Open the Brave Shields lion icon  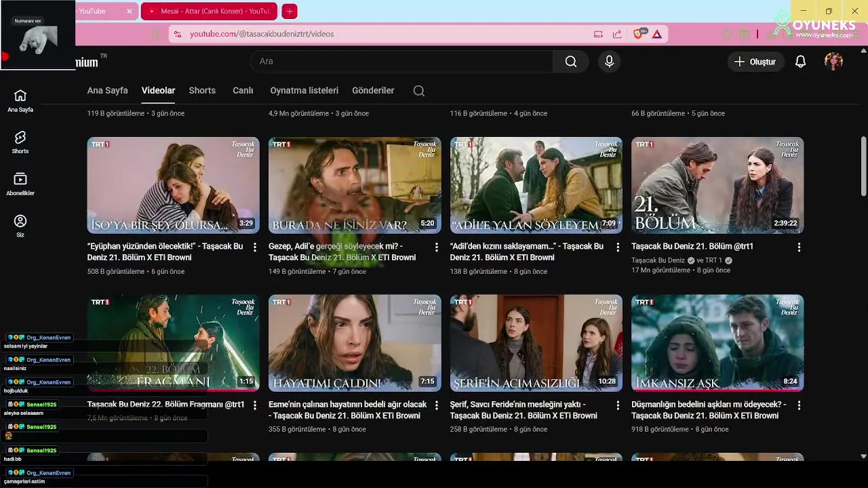pos(638,34)
